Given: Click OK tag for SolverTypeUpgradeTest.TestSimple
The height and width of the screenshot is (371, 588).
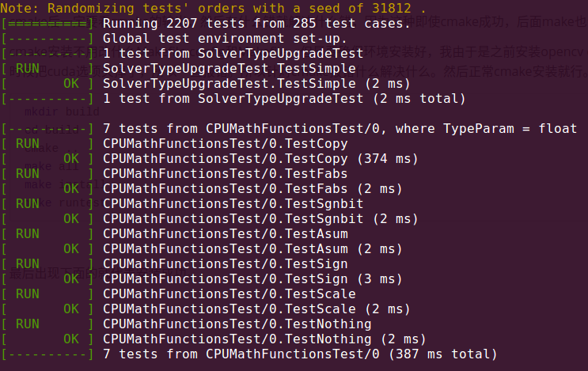Looking at the screenshot, I should 71,83.
